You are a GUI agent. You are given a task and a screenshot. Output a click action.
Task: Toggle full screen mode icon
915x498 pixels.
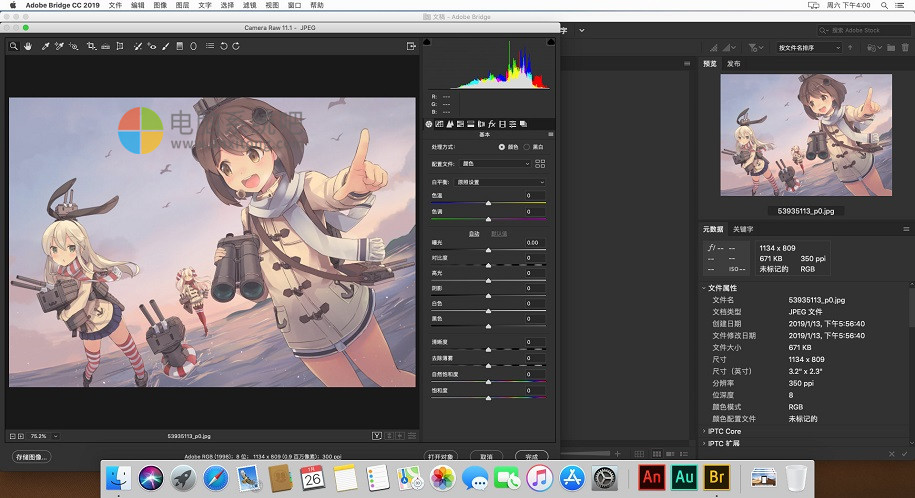point(411,46)
